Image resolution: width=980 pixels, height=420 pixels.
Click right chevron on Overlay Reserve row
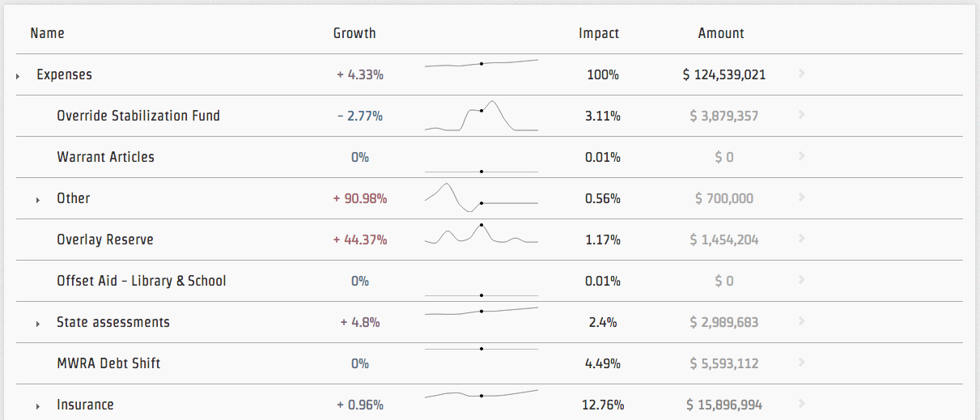(801, 239)
